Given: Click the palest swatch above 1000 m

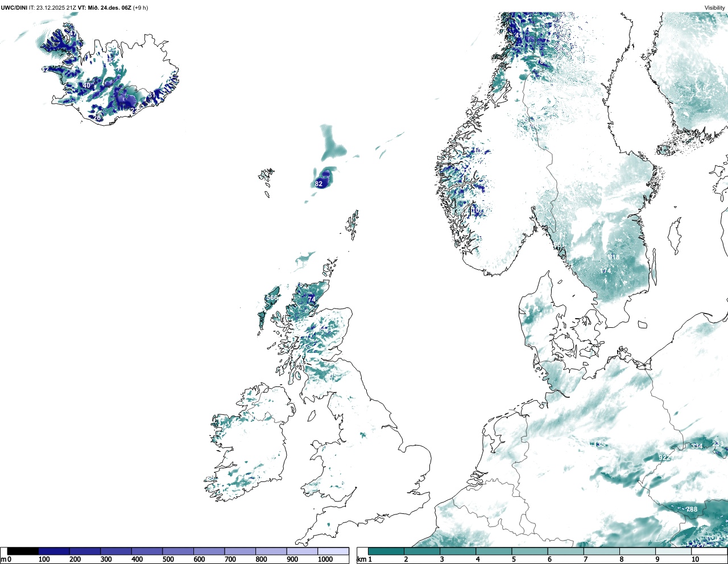Looking at the screenshot, I should click(x=333, y=551).
